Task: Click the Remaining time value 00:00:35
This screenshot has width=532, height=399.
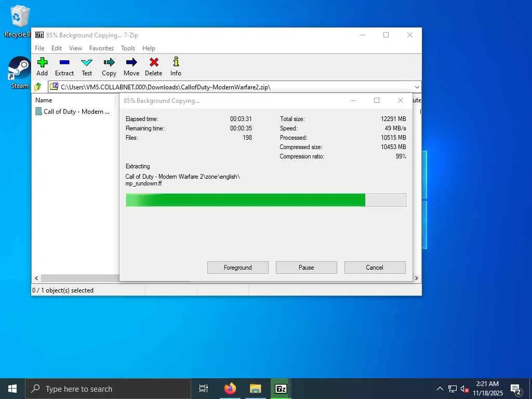Action: [241, 128]
